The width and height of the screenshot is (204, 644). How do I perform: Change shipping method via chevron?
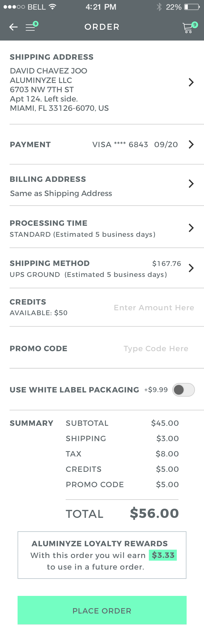pos(191,268)
